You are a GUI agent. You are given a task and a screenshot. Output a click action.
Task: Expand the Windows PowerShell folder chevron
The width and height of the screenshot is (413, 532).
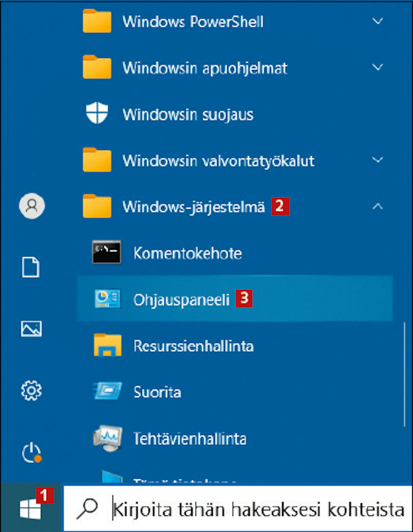377,21
